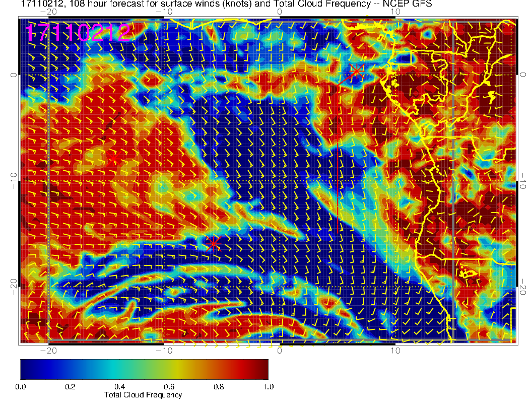
Task: Click the -20 latitude label on the right axis
Action: coord(522,287)
